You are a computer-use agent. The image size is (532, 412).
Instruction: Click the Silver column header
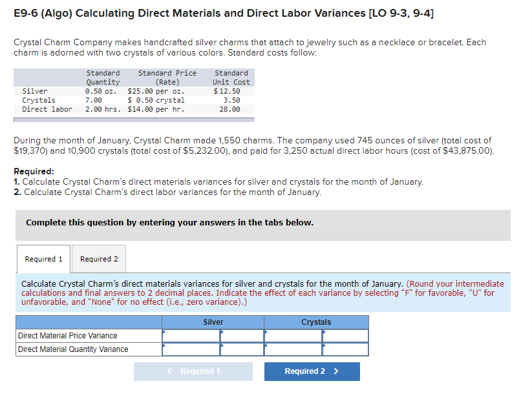coord(212,322)
